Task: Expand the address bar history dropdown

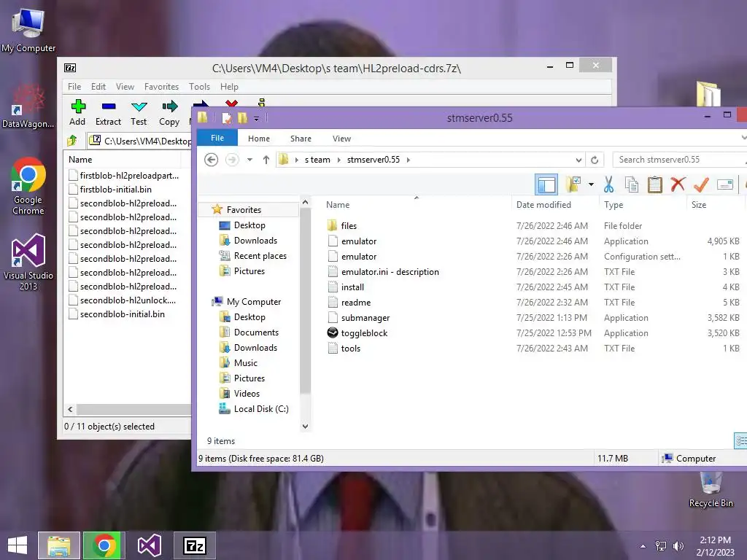Action: 578,160
